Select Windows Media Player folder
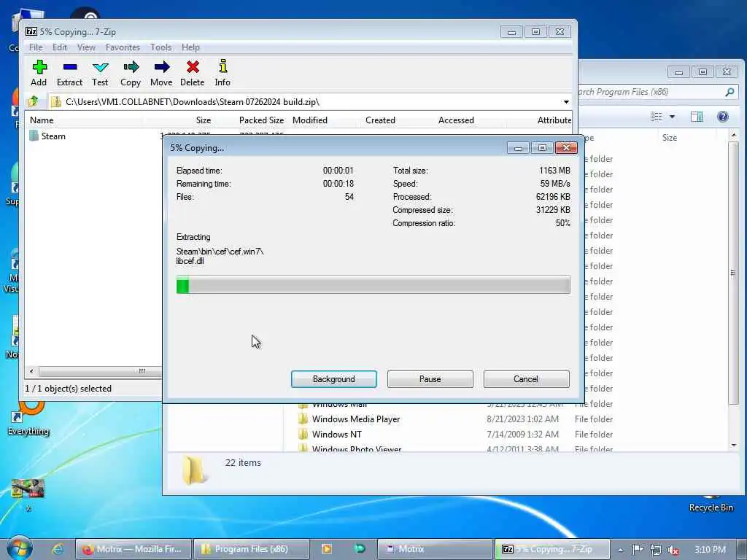The width and height of the screenshot is (747, 560). point(356,419)
